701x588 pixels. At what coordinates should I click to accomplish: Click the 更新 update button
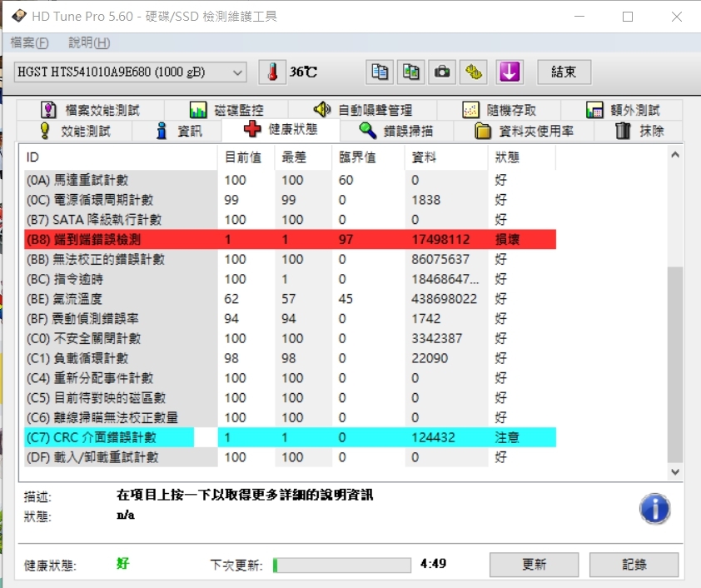(x=534, y=565)
